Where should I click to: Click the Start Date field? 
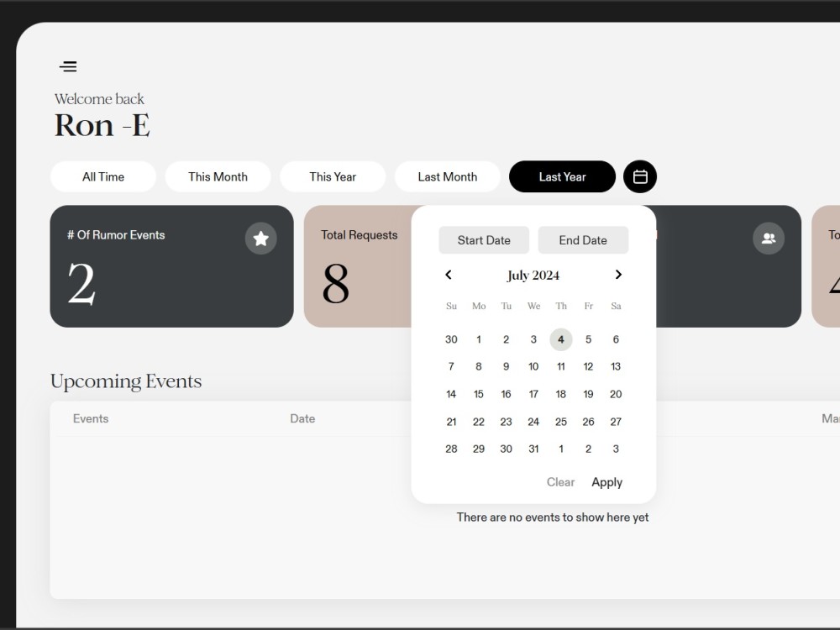pos(484,240)
